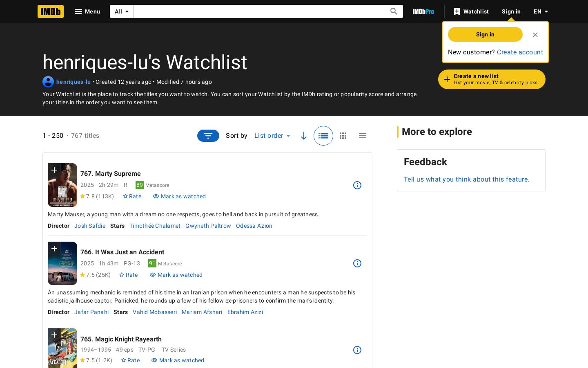Click the yellow Sign in button
This screenshot has width=588, height=368.
[485, 34]
